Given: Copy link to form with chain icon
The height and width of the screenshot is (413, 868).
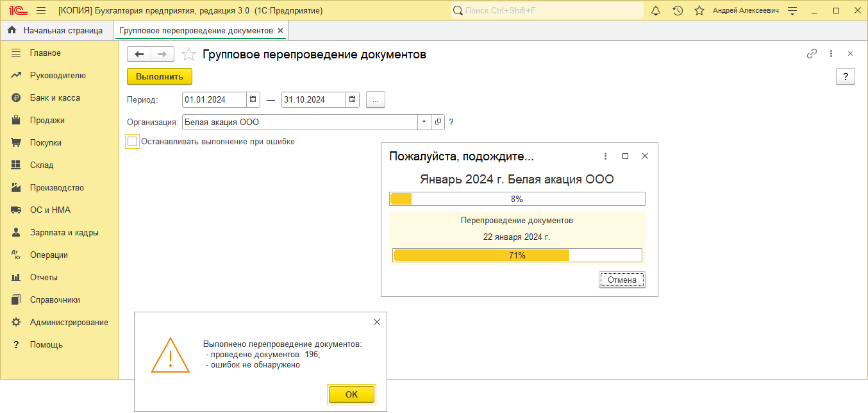Looking at the screenshot, I should [x=812, y=54].
